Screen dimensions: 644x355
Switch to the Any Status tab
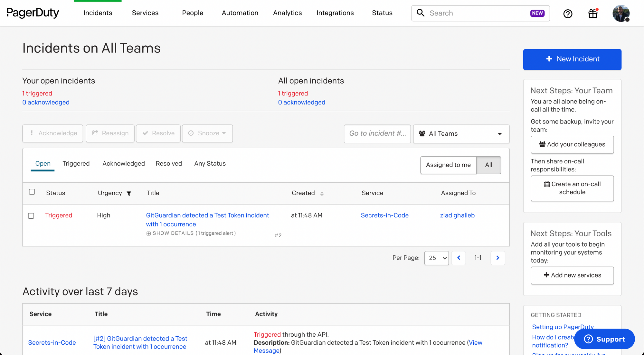pos(210,164)
